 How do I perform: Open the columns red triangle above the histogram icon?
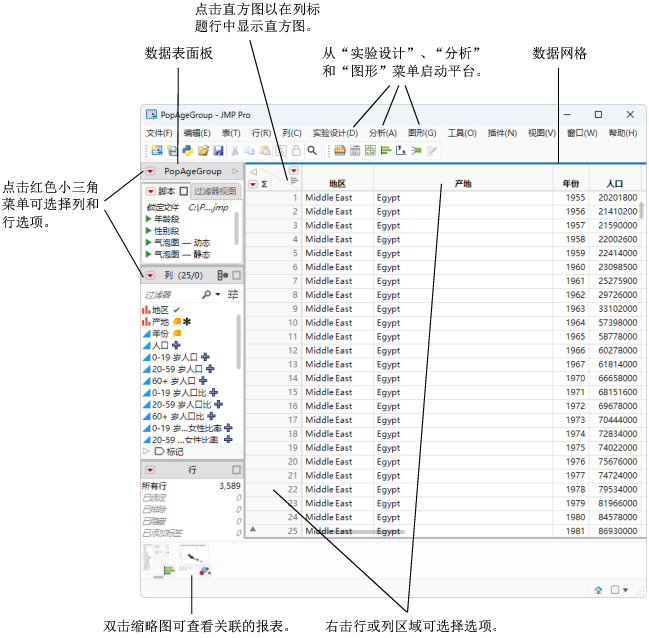[x=294, y=171]
